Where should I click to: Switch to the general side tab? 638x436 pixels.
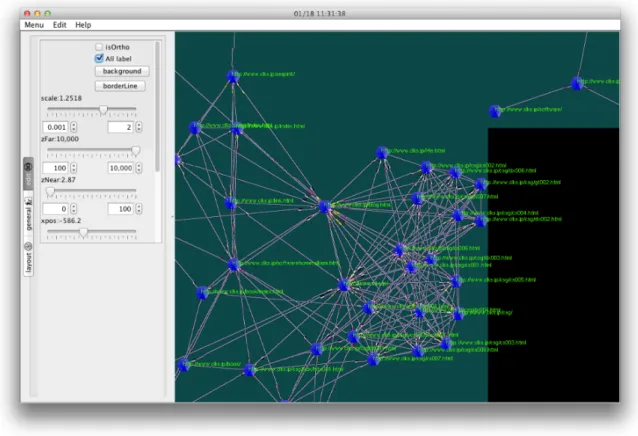coord(28,214)
